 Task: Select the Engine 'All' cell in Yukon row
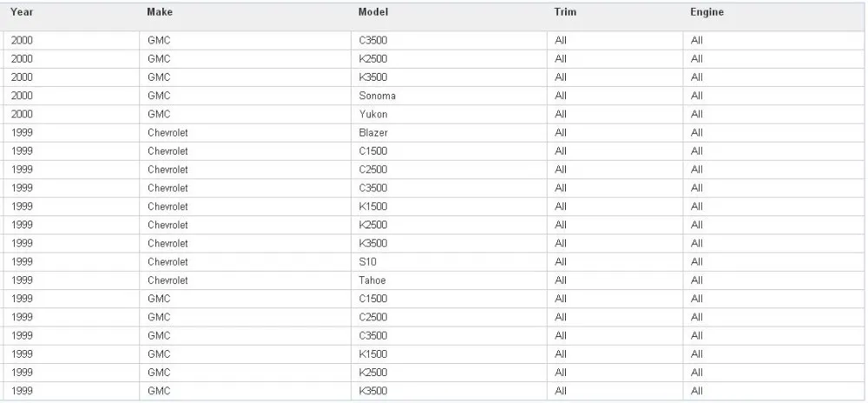click(x=696, y=114)
